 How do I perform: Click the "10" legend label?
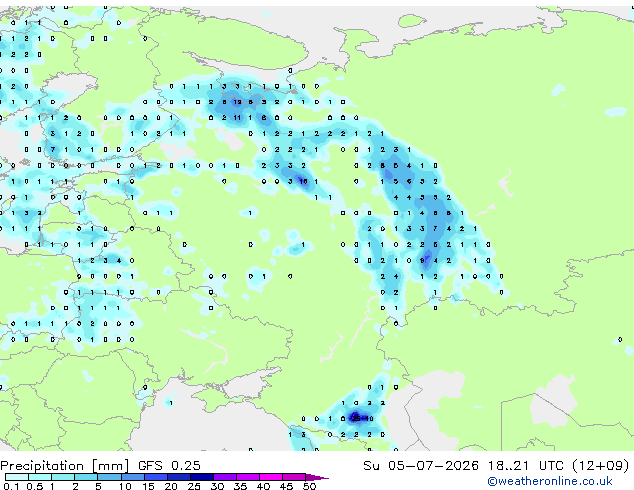125,486
